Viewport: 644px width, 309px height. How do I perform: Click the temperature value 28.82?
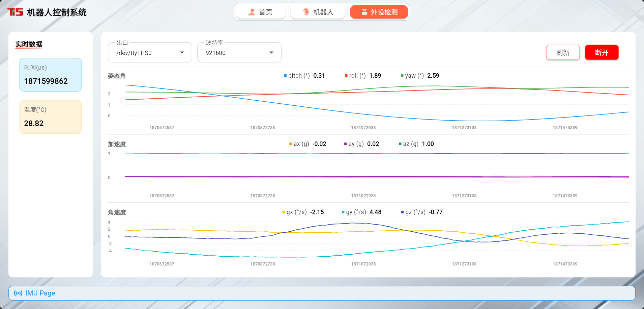34,123
